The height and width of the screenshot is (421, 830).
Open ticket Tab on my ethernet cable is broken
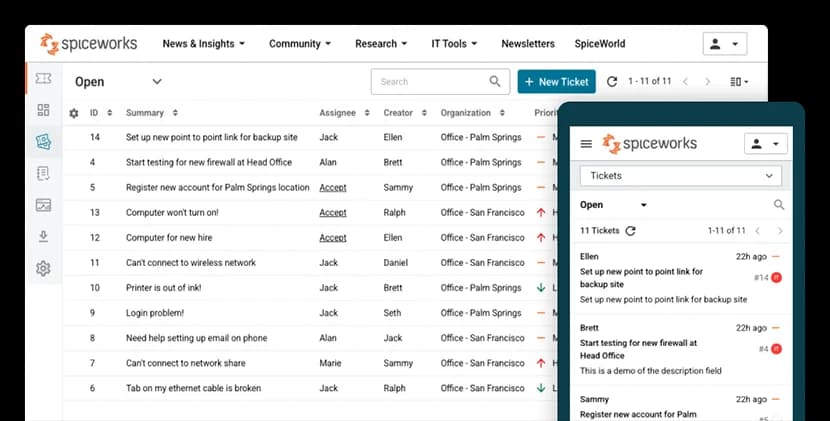point(193,388)
